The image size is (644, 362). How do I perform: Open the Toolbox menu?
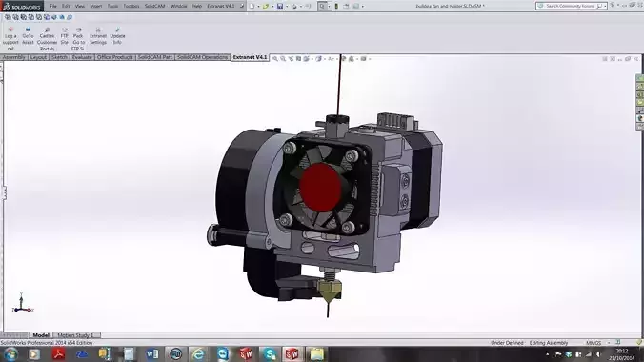click(x=131, y=6)
